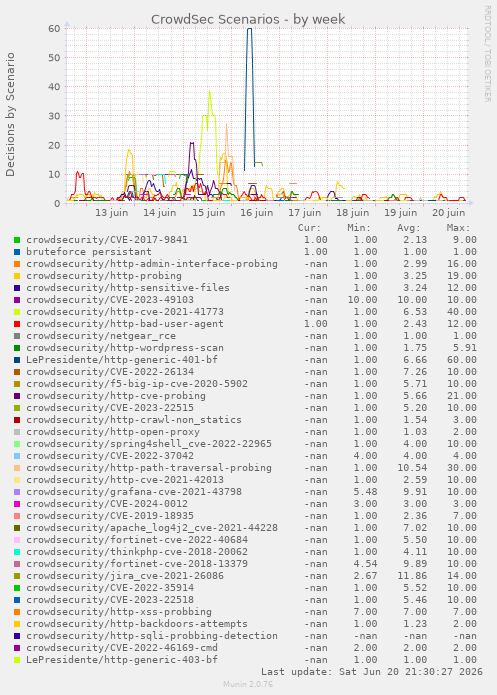Viewport: 497px width, 695px height.
Task: Select the 15 juin date label
Action: 208,213
